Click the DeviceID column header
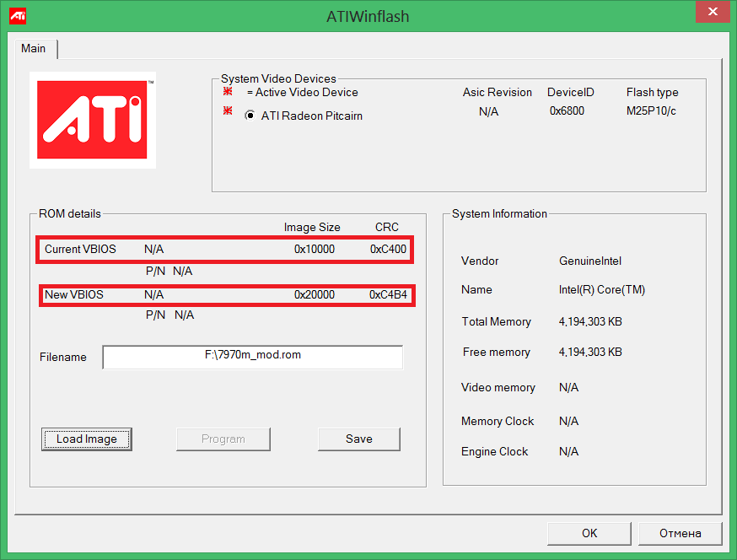 point(571,92)
